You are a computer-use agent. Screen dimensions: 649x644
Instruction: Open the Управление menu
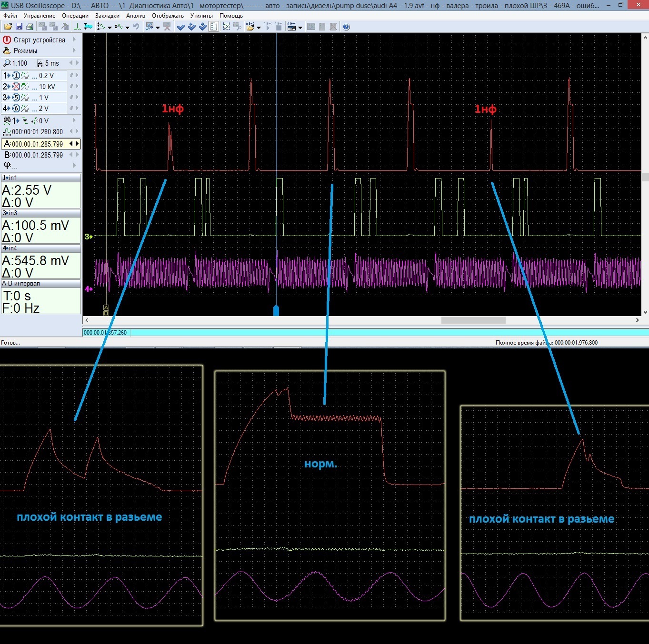coord(40,16)
